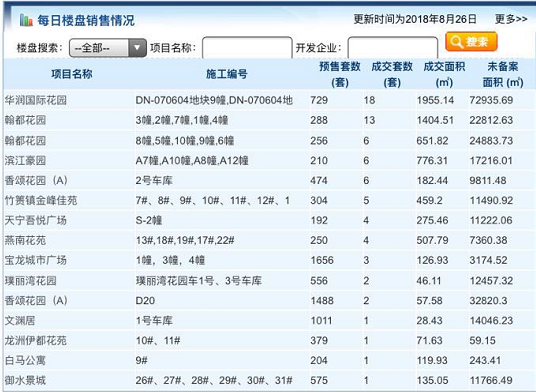Select the --全部-- combo box

pyautogui.click(x=108, y=48)
